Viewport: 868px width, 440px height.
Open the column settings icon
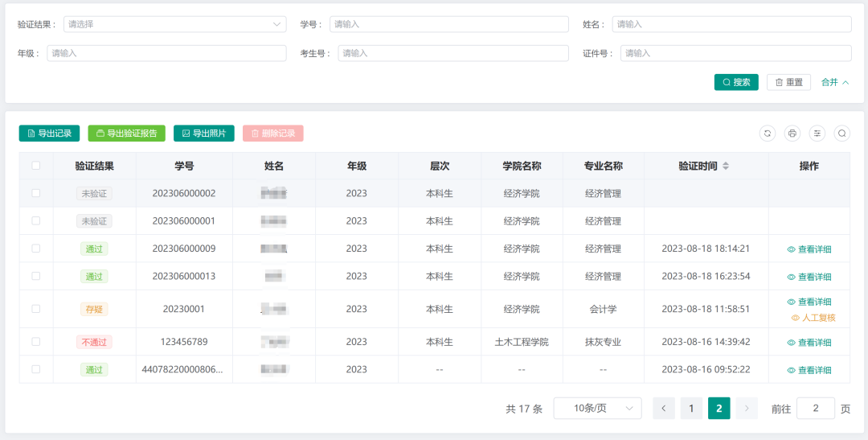coord(817,134)
